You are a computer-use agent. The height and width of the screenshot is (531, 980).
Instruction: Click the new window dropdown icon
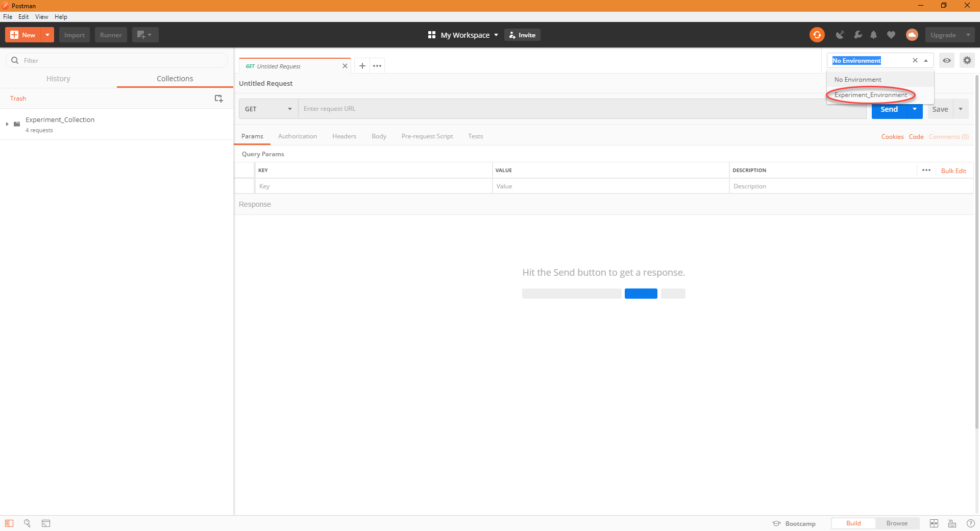click(145, 35)
